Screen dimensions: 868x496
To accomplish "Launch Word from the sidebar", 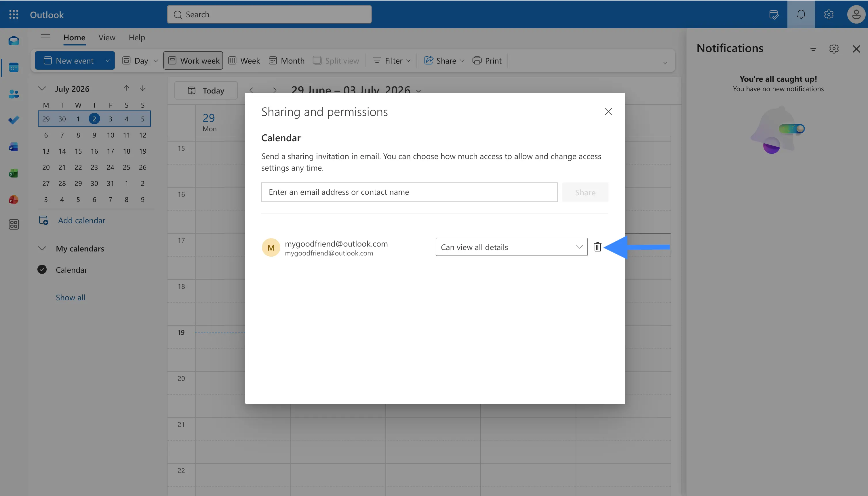I will [x=14, y=147].
